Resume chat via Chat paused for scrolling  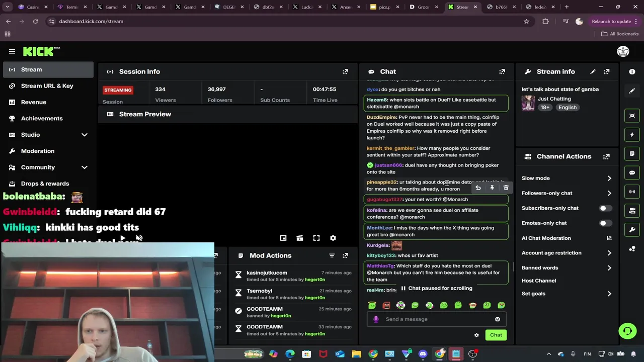(x=436, y=289)
